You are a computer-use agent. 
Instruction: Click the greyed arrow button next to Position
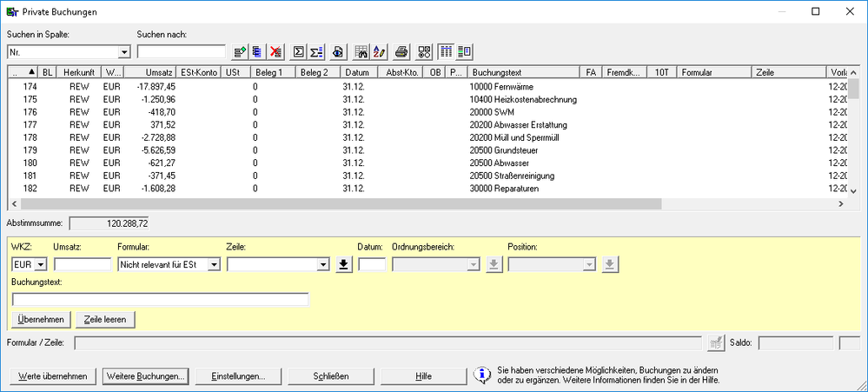coord(609,264)
